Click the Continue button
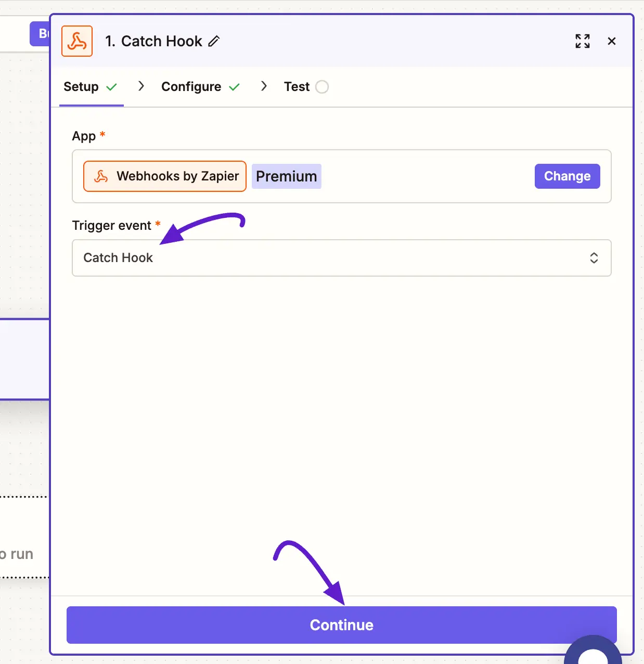The image size is (644, 664). pos(342,625)
